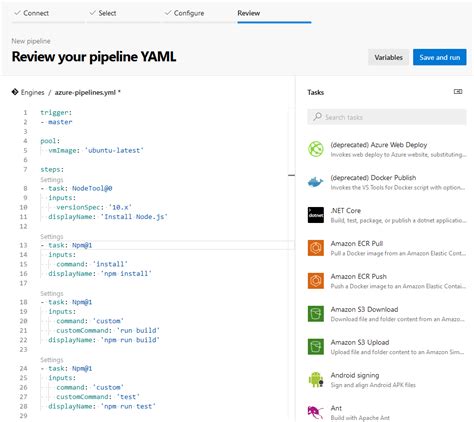Open the Amazon ECR Pull task title
The height and width of the screenshot is (422, 474).
coord(357,244)
